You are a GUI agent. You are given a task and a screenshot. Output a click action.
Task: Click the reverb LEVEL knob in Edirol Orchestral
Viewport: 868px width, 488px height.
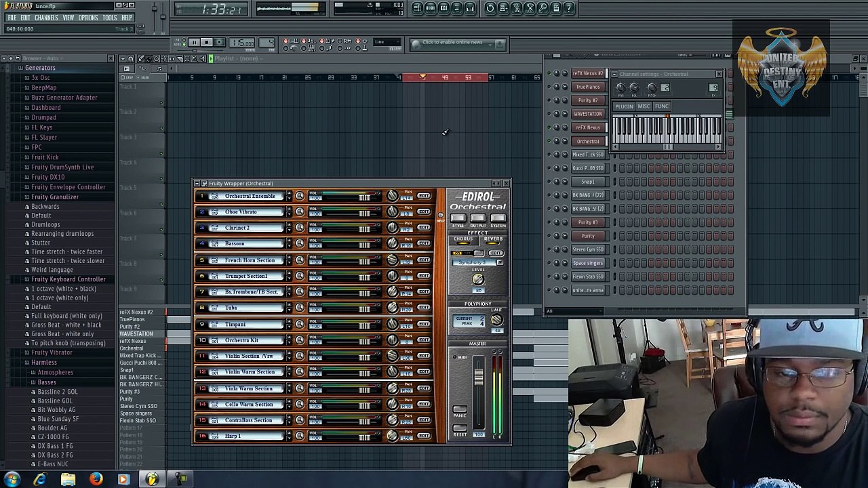tap(478, 279)
